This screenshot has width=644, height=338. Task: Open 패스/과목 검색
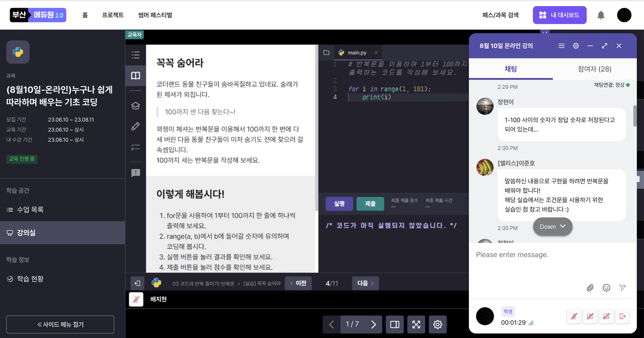point(500,15)
